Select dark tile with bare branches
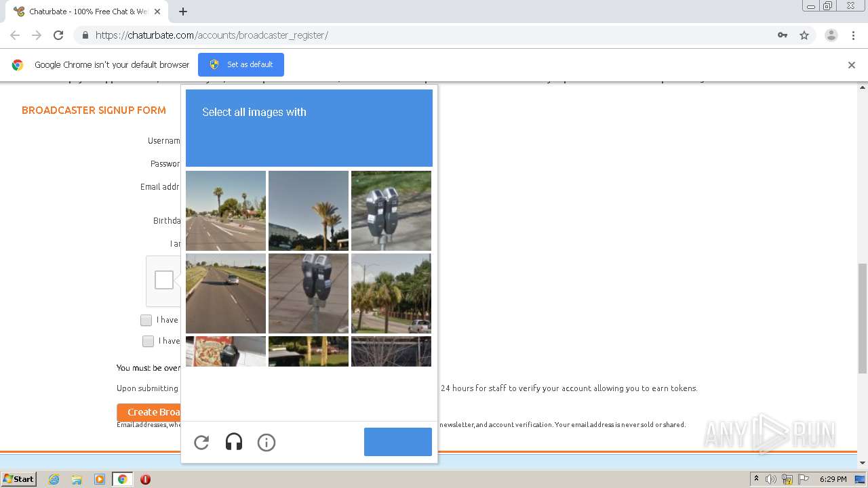This screenshot has width=868, height=488. (x=391, y=351)
